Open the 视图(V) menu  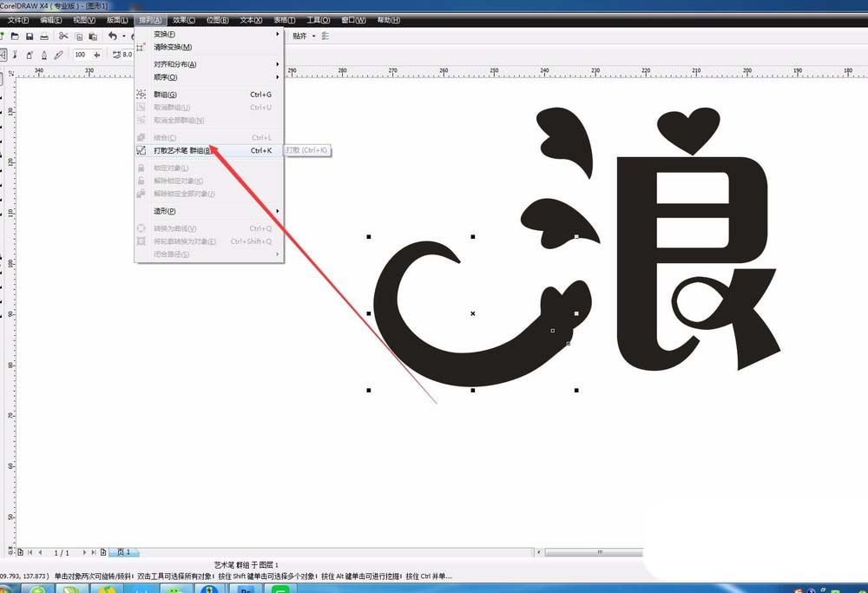pos(84,20)
